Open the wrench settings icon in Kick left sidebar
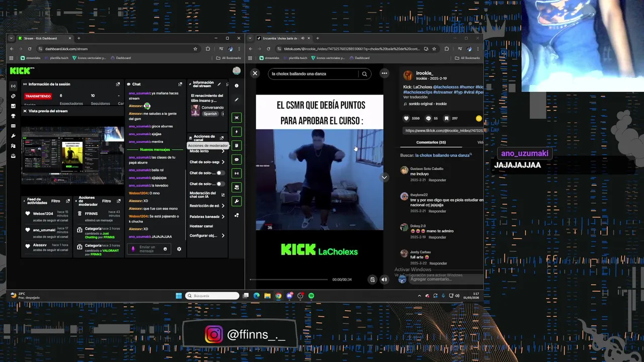The height and width of the screenshot is (362, 644). 13,136
